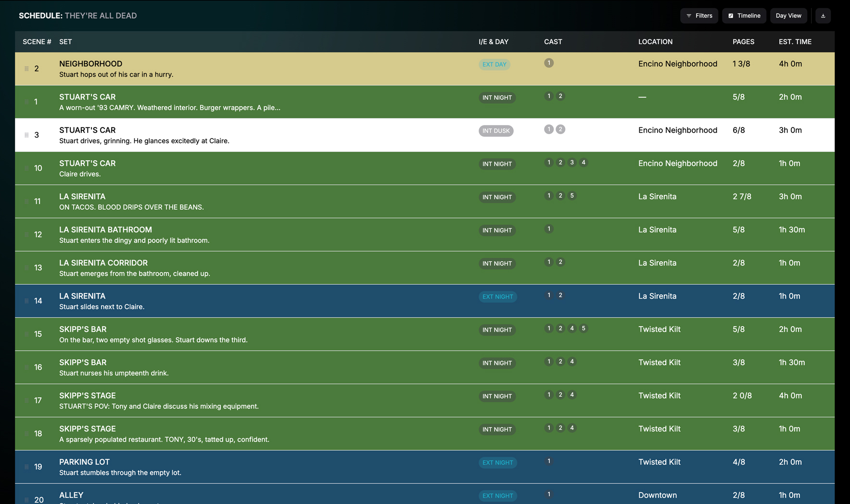Open the Filters panel
Screen dimensions: 850x504
tap(699, 16)
